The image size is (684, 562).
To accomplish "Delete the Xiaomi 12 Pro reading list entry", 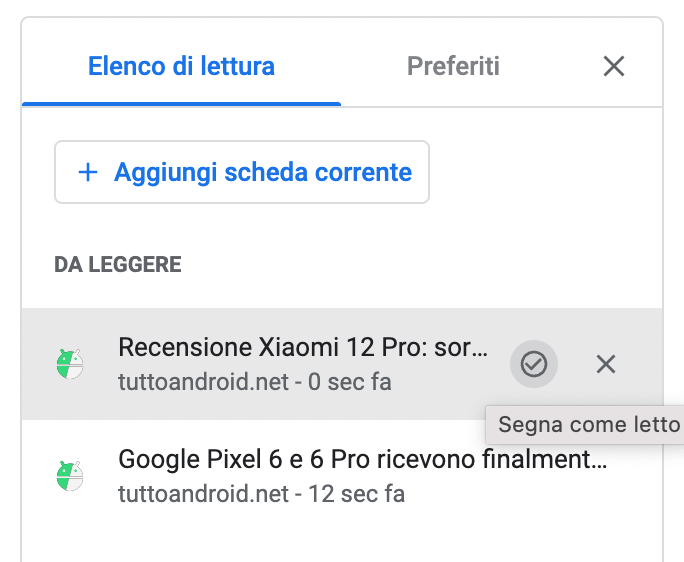I will pyautogui.click(x=605, y=364).
